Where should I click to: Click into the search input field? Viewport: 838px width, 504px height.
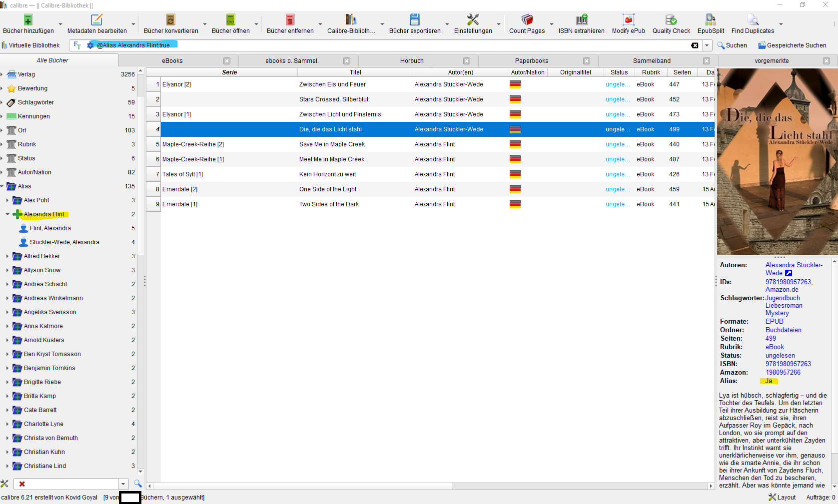(390, 45)
